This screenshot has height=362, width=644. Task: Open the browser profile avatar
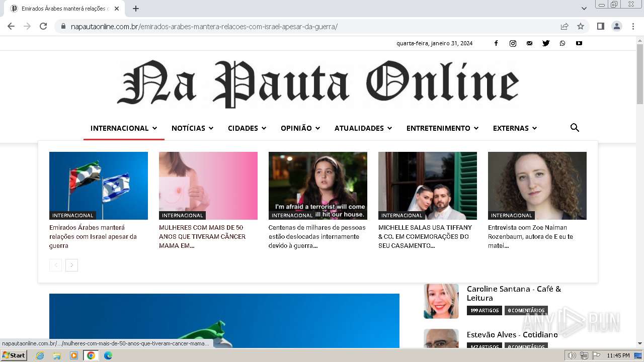pos(617,26)
